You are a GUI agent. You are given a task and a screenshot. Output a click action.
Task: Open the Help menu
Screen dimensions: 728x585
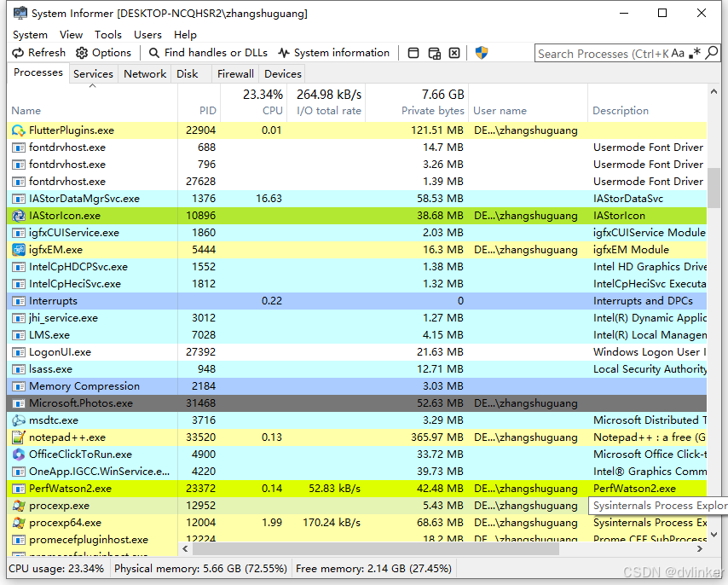coord(185,35)
